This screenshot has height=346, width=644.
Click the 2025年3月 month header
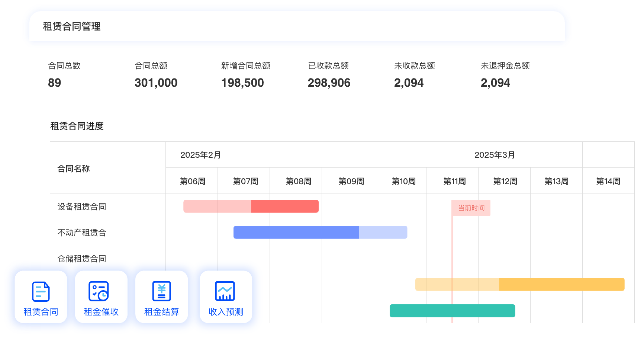[495, 155]
